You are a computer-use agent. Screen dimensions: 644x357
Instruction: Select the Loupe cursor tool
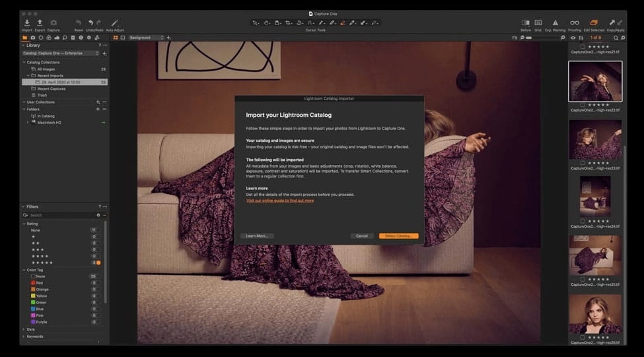(277, 23)
